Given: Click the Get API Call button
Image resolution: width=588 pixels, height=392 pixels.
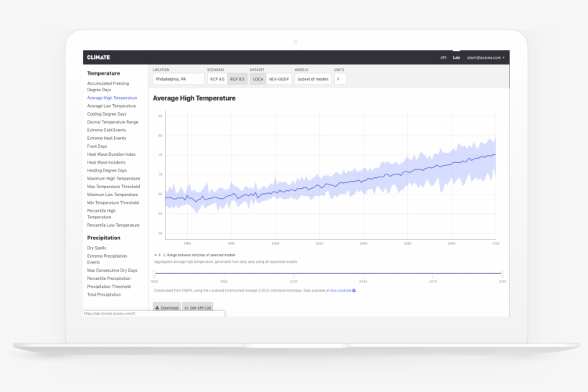Looking at the screenshot, I should click(x=197, y=307).
